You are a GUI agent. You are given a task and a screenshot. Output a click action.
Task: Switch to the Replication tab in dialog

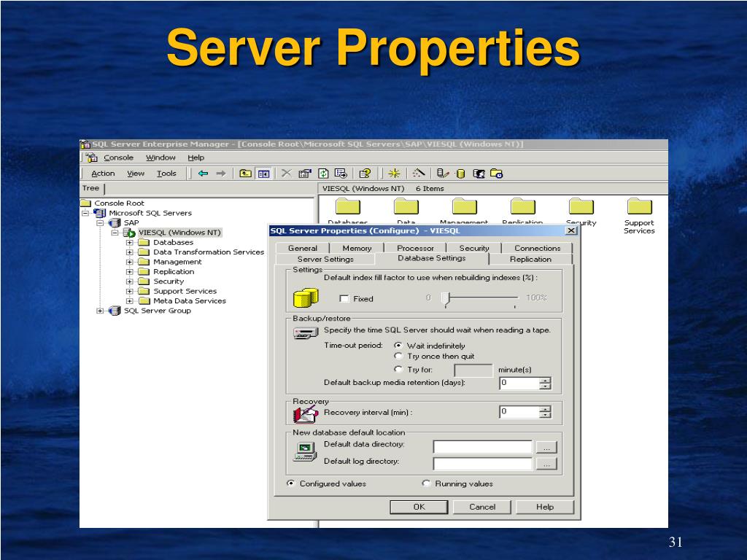pyautogui.click(x=530, y=259)
